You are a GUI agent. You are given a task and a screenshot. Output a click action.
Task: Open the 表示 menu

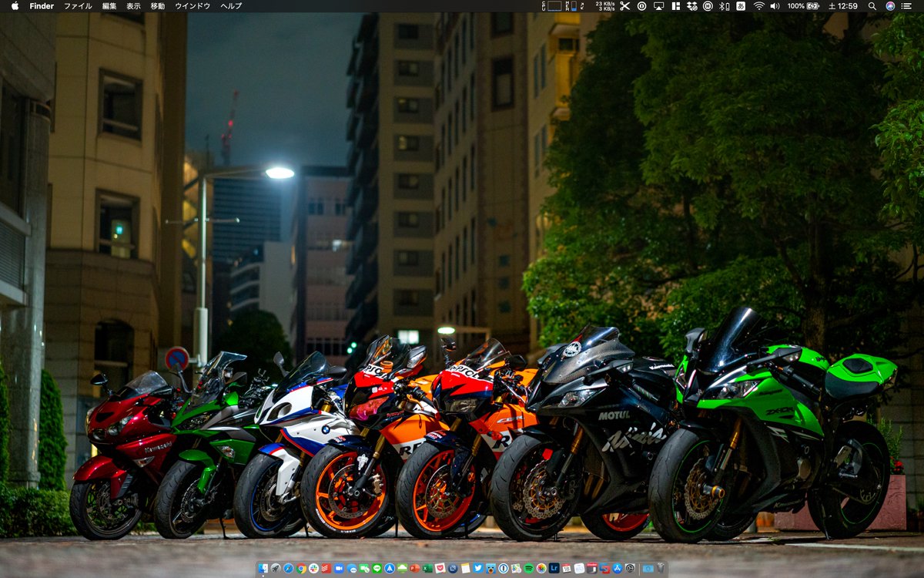click(x=133, y=5)
